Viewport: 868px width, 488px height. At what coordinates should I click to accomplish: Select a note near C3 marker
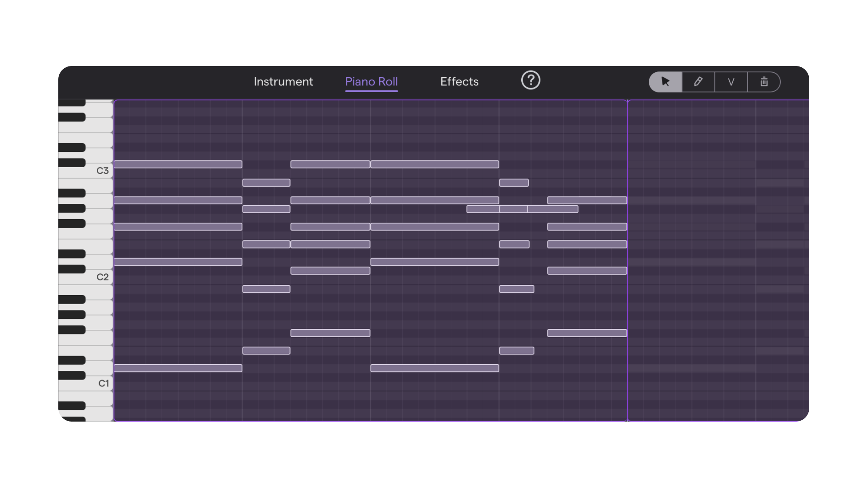[177, 164]
